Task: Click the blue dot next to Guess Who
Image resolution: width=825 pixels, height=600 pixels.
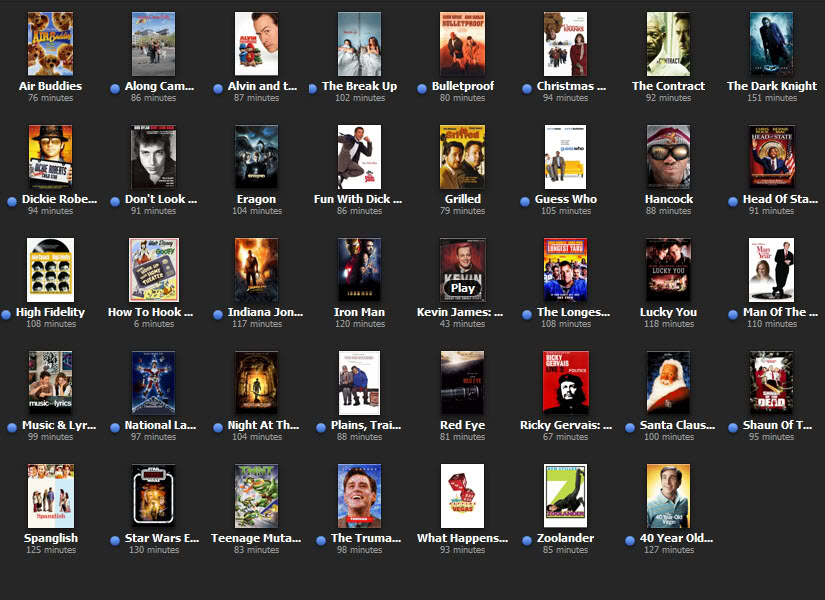Action: 525,202
